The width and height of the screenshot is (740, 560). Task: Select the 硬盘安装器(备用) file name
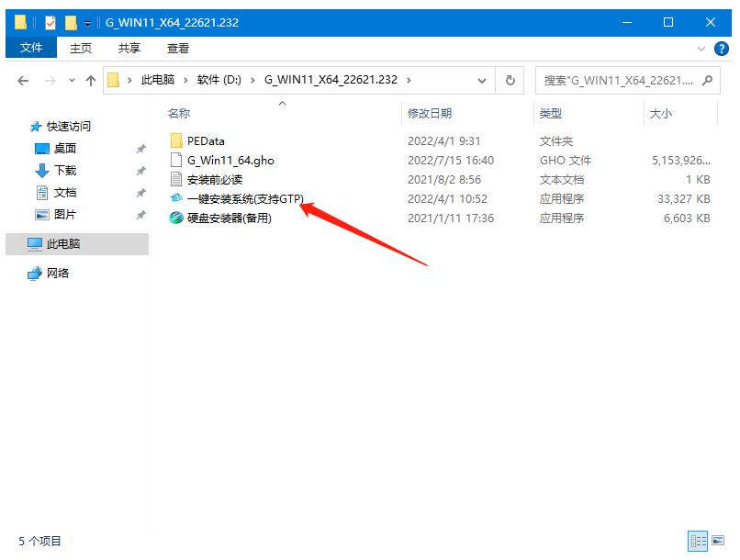coord(230,218)
